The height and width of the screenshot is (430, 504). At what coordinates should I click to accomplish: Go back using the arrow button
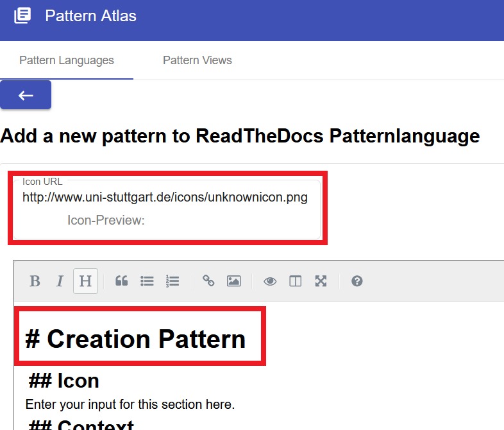pos(26,95)
